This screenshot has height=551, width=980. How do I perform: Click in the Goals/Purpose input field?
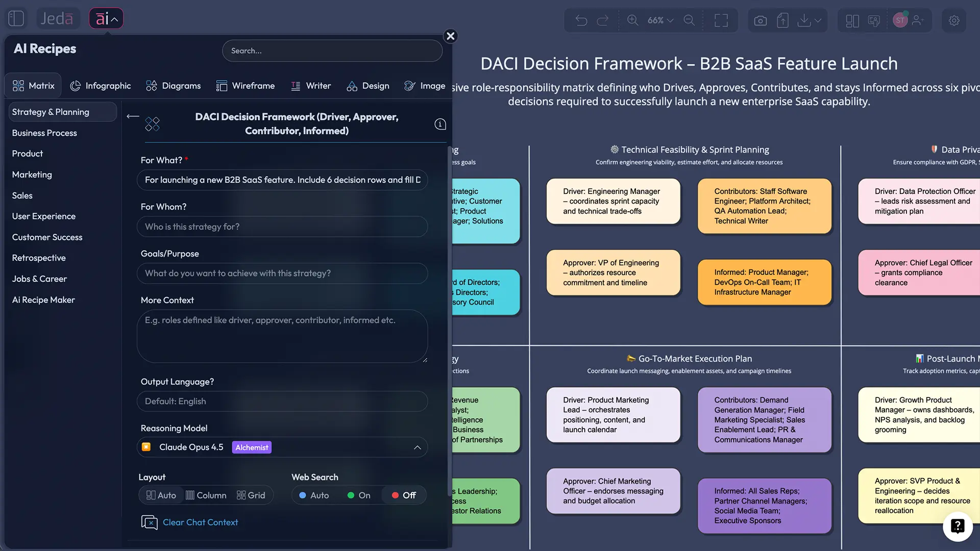(x=282, y=273)
